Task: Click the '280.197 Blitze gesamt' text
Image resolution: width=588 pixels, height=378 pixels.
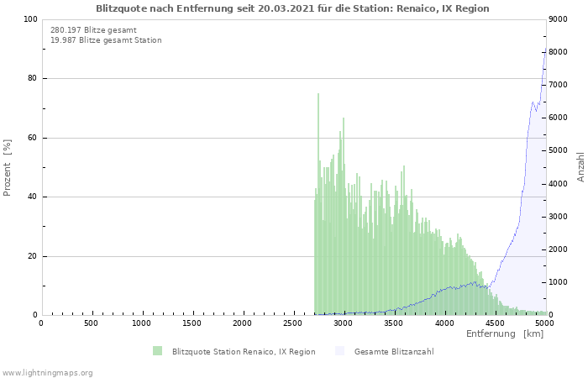Action: click(x=93, y=30)
